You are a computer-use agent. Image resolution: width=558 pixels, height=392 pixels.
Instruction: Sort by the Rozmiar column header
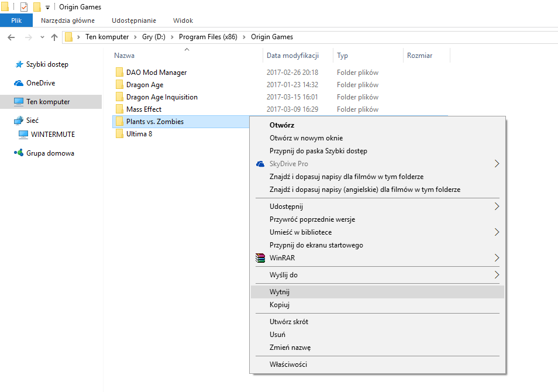pyautogui.click(x=419, y=56)
